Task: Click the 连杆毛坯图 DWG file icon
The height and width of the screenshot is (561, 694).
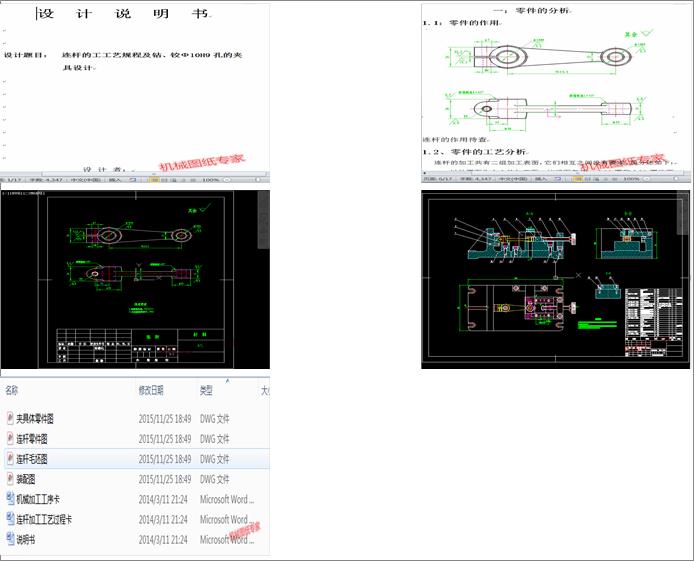Action: [9, 459]
